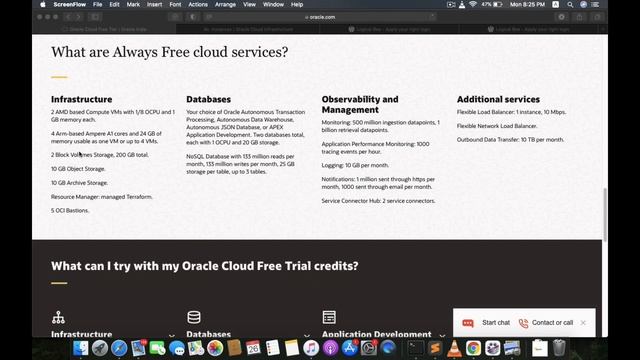This screenshot has width=640, height=360.
Task: Open the Edit menu
Action: click(x=114, y=4)
